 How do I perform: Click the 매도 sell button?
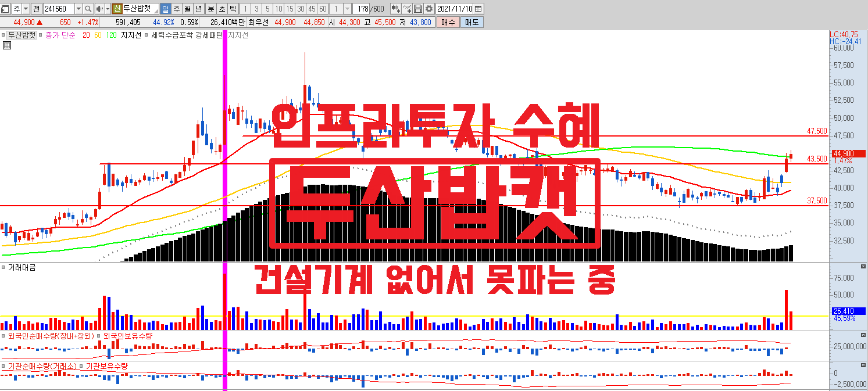point(471,22)
